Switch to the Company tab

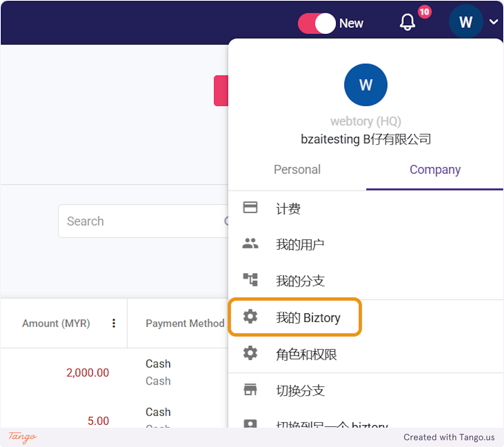tap(435, 170)
